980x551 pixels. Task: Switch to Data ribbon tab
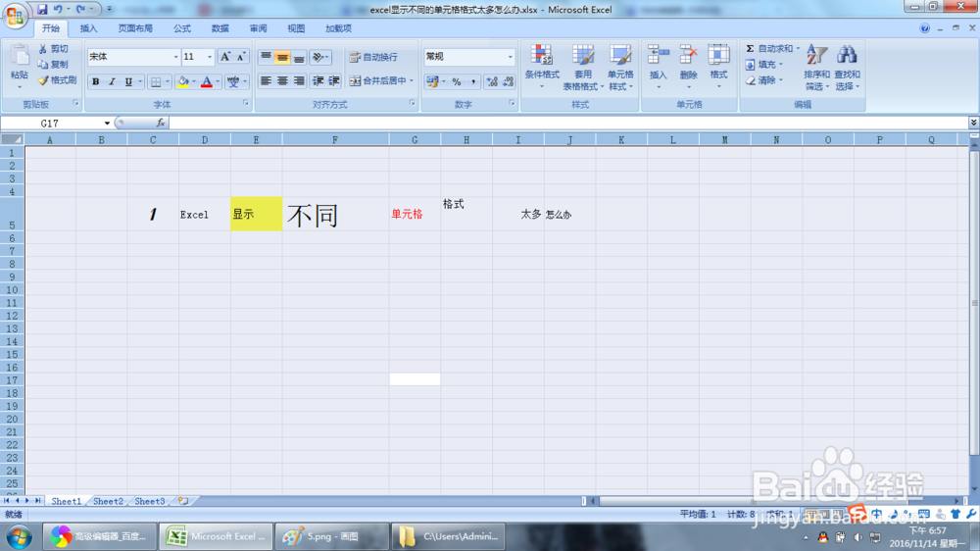coord(220,28)
